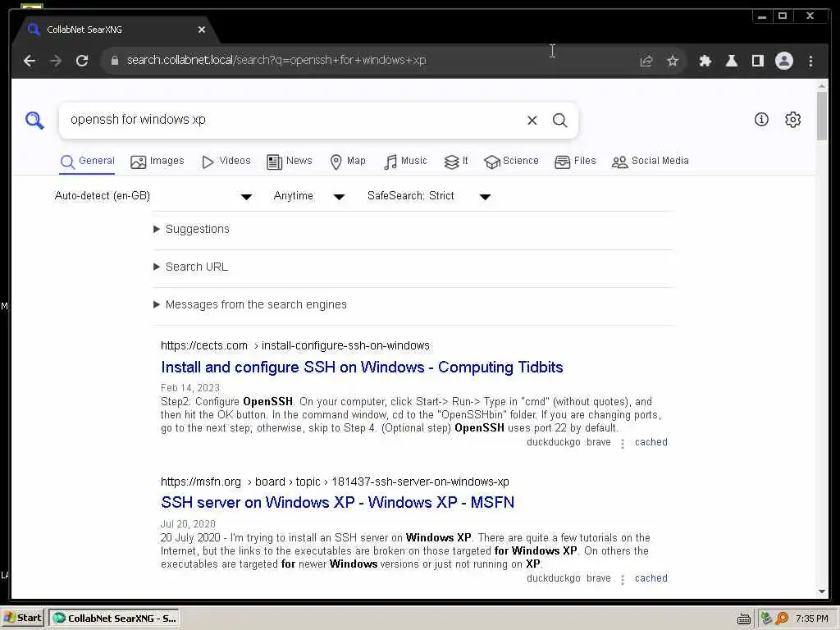Open the user profile avatar
Viewport: 840px width, 630px height.
783,61
